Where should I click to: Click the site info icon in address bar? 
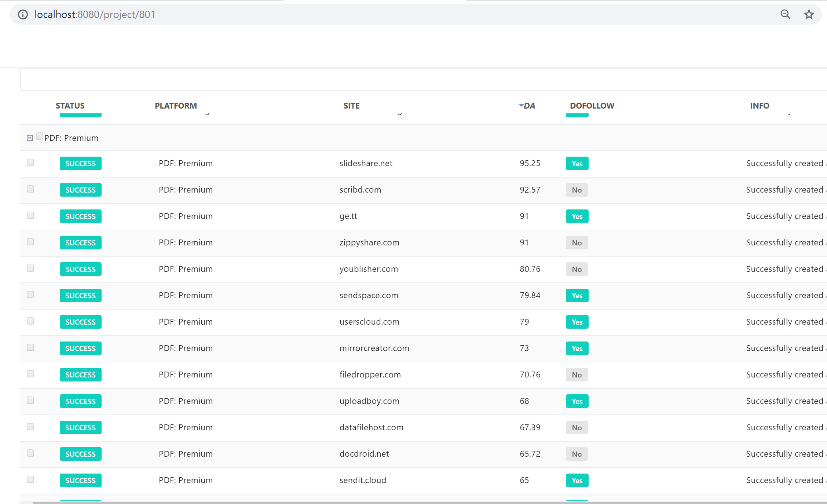coord(23,14)
